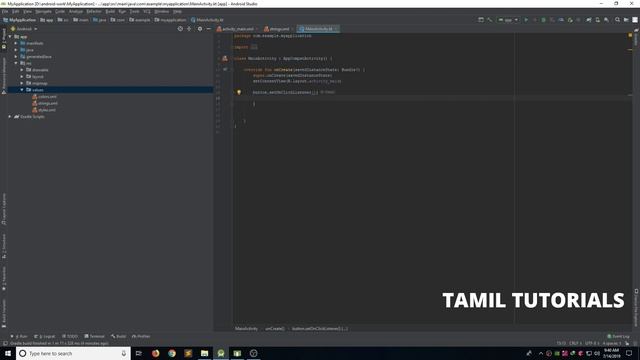Click the onCreate() breadcrumb below editor
Image resolution: width=640 pixels, height=360 pixels.
pos(275,329)
